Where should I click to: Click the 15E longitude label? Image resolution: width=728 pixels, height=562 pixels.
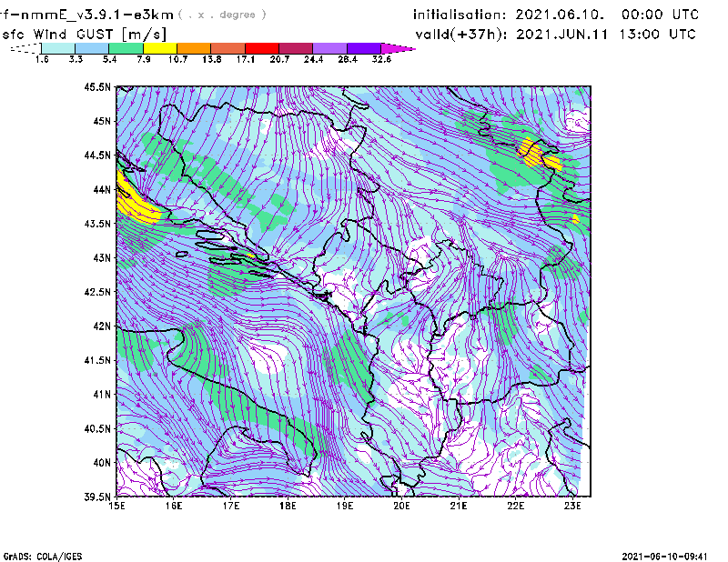pyautogui.click(x=116, y=506)
